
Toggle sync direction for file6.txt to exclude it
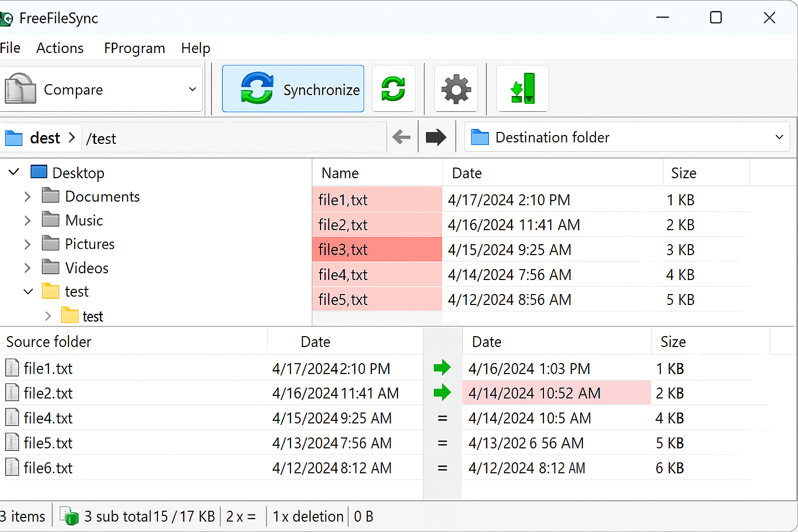(442, 468)
